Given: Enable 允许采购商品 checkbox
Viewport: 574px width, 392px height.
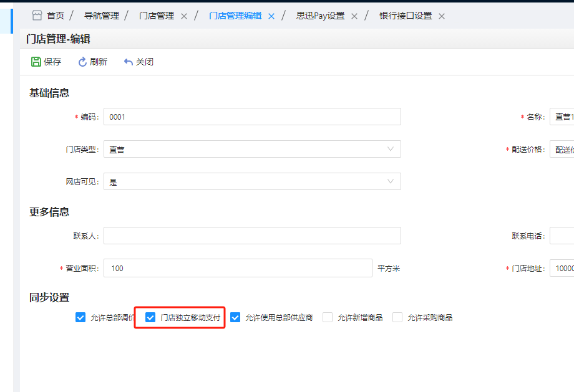Looking at the screenshot, I should (x=397, y=317).
